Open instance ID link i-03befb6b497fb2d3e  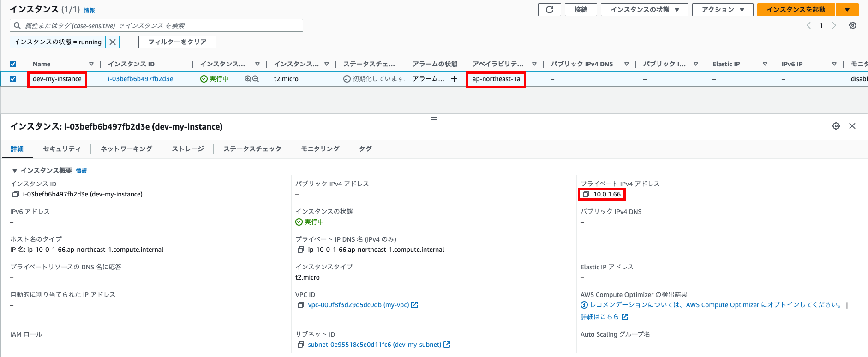pyautogui.click(x=141, y=79)
